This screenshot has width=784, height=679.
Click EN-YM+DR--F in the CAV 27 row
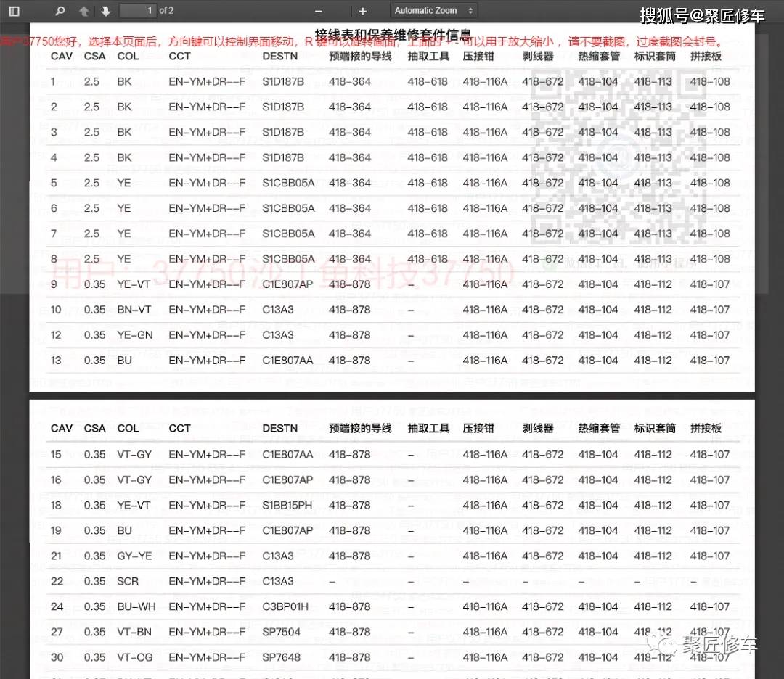point(207,632)
